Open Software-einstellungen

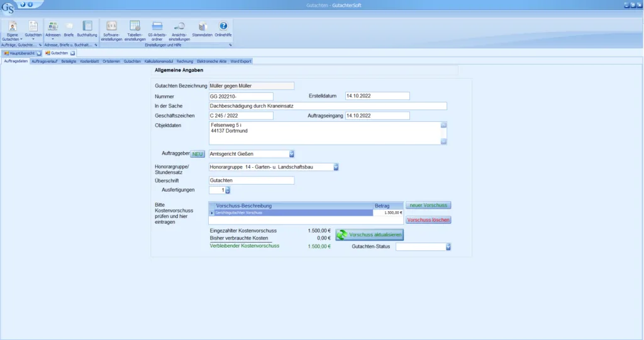111,31
